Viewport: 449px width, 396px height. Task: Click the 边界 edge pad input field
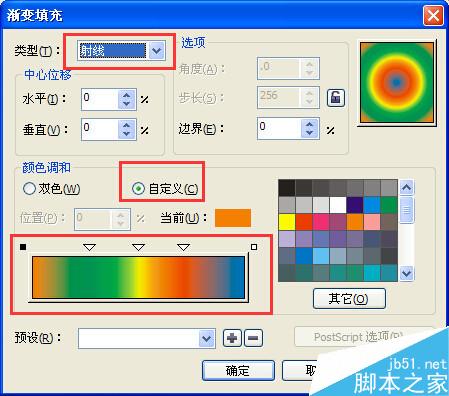pyautogui.click(x=279, y=128)
